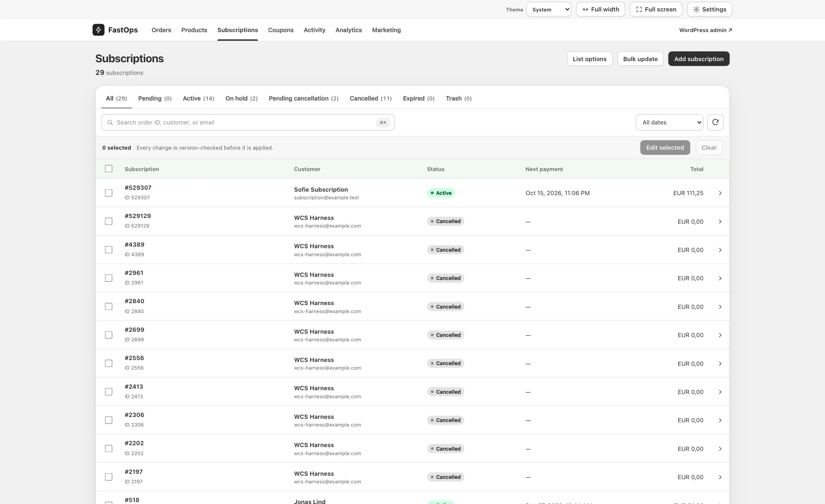Screen dimensions: 825x504
Task: Click the Cancelled badge for #4389
Action: pyautogui.click(x=445, y=250)
